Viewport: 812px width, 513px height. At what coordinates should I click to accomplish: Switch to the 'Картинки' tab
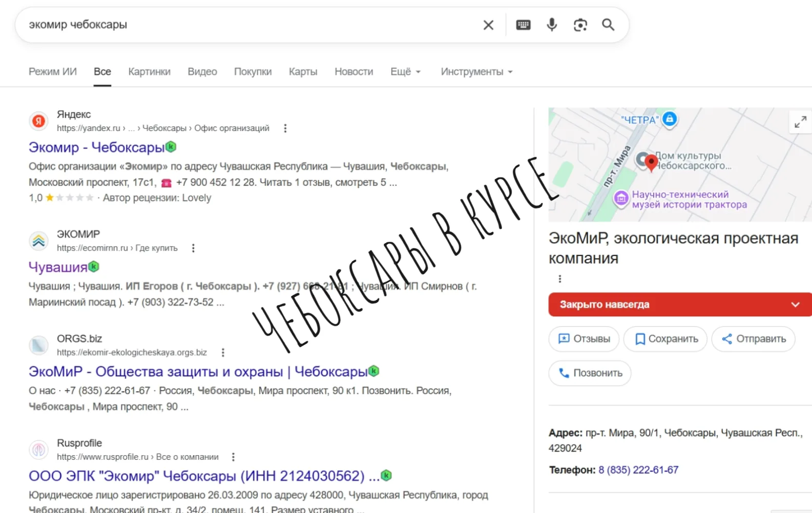tap(149, 72)
